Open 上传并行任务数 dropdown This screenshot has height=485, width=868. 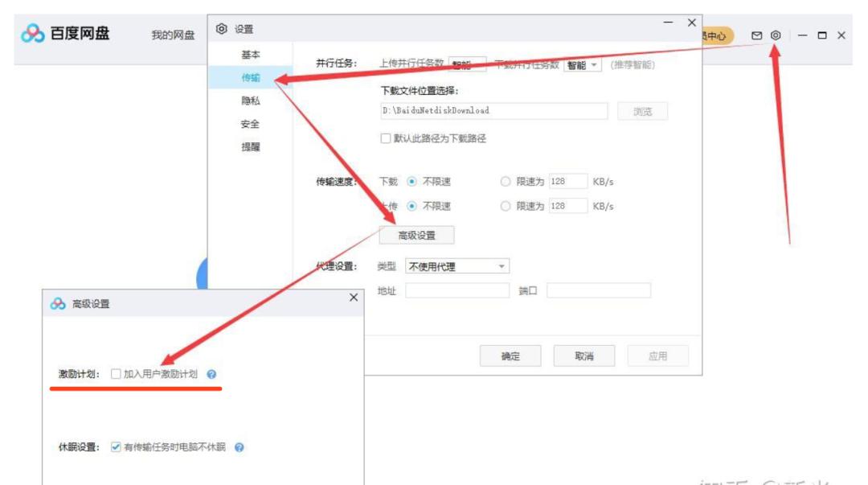coord(468,64)
